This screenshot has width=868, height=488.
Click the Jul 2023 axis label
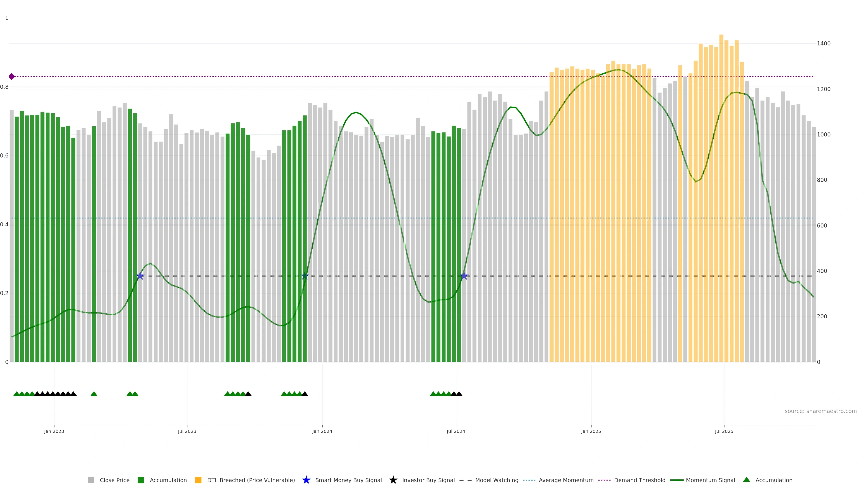187,431
